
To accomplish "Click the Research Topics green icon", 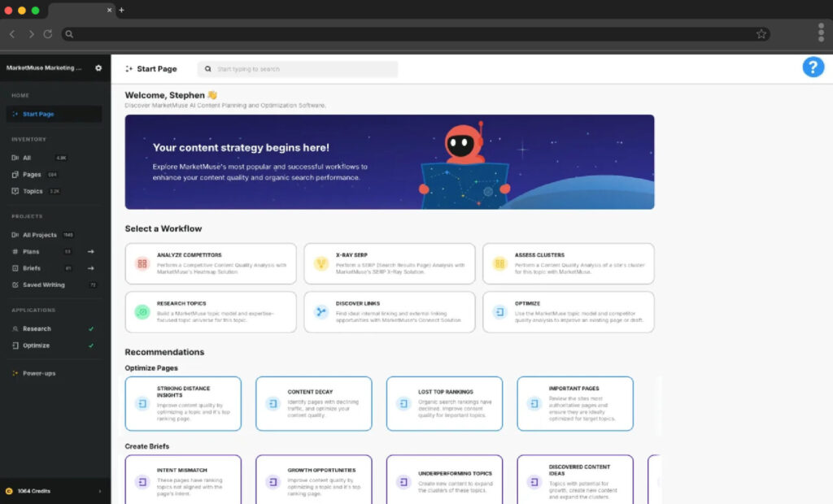I will click(142, 311).
